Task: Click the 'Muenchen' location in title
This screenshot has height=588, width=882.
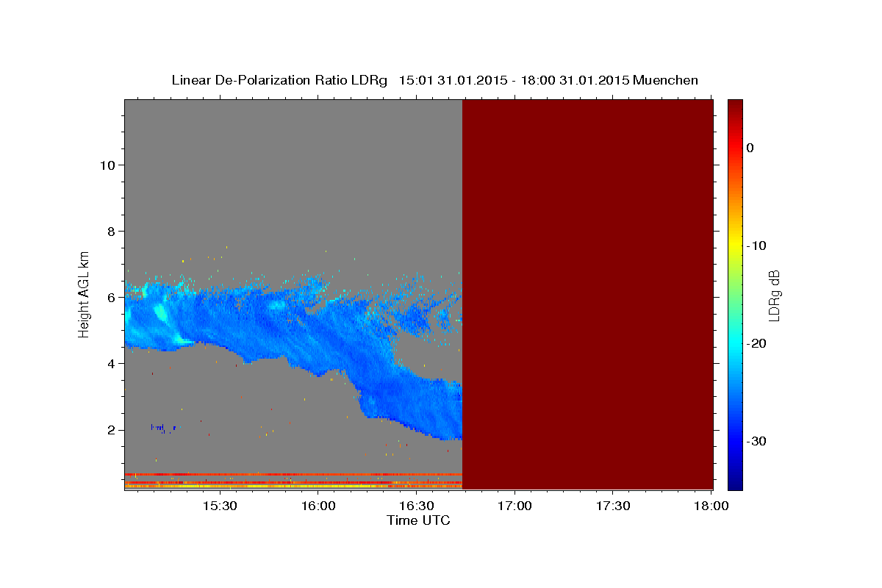Action: pos(665,80)
